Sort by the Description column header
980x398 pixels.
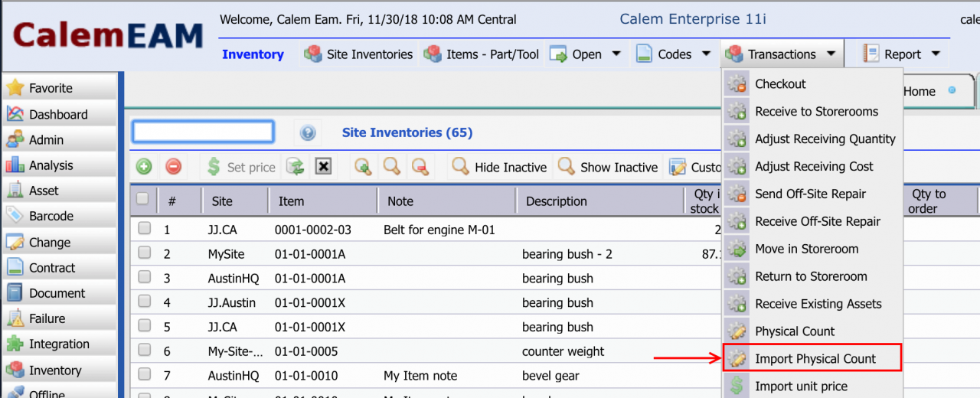click(600, 201)
